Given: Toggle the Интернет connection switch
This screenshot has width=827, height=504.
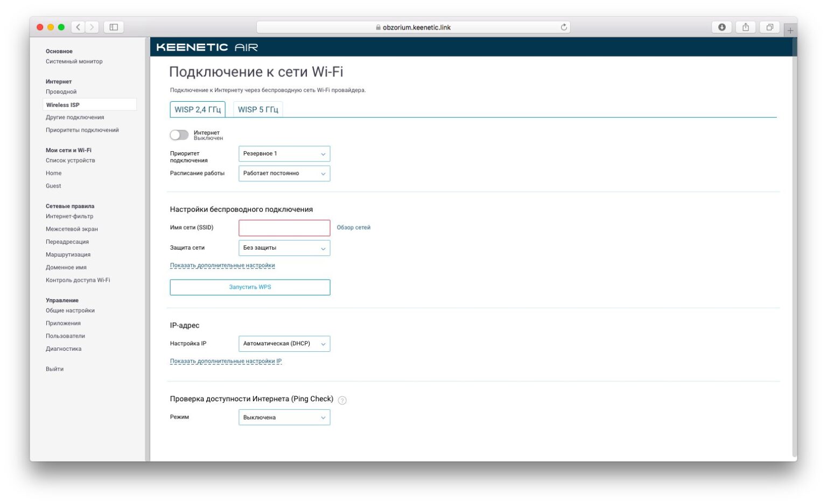Looking at the screenshot, I should pyautogui.click(x=179, y=135).
